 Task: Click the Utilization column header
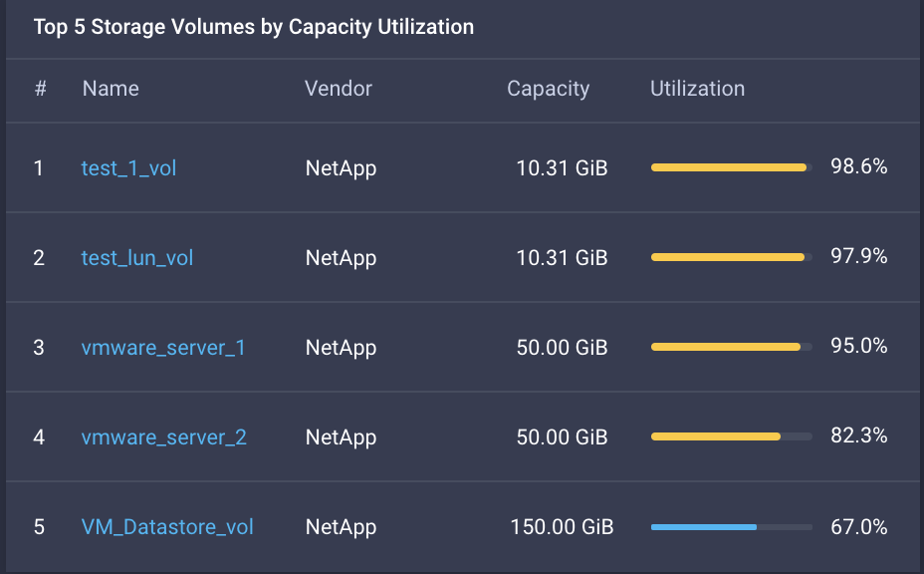[697, 89]
